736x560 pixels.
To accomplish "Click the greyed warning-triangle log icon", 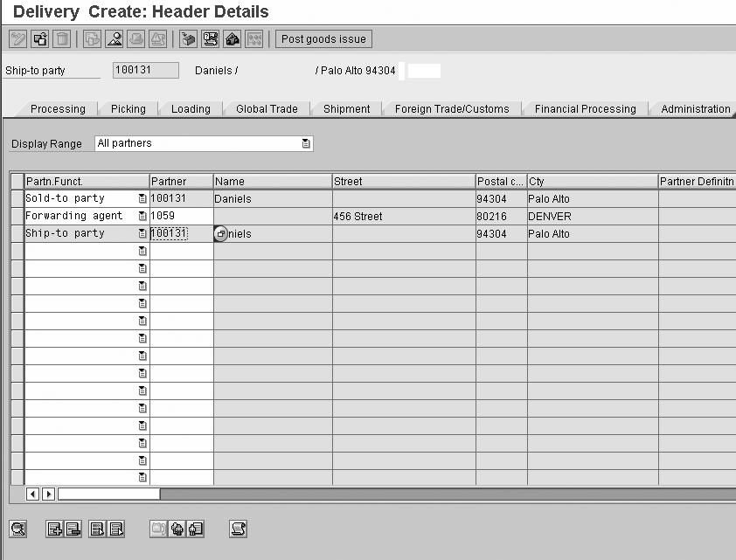I will tap(157, 39).
